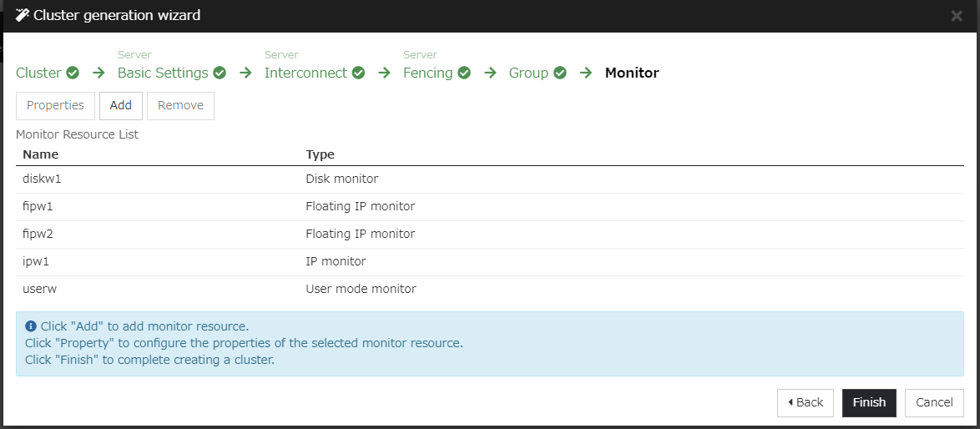This screenshot has height=429, width=980.
Task: Open the Interconnect wizard step
Action: 306,73
